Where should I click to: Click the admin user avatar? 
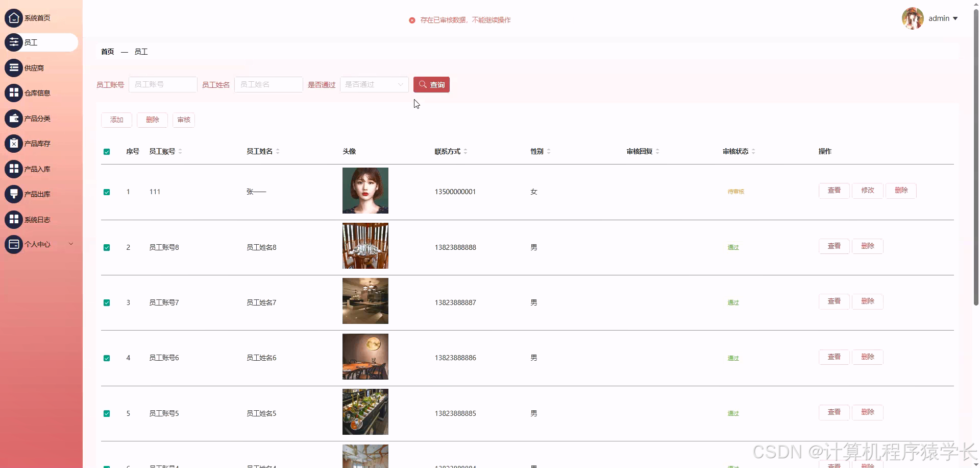(x=913, y=18)
